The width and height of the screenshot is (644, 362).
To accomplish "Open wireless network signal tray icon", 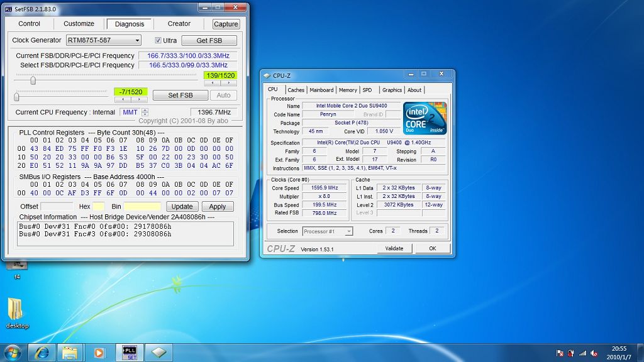I will (x=582, y=353).
